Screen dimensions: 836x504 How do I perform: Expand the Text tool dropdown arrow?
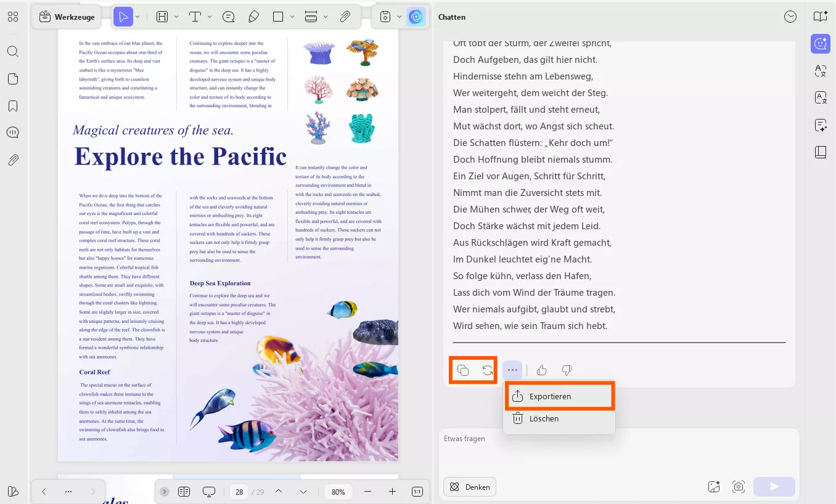pyautogui.click(x=210, y=17)
